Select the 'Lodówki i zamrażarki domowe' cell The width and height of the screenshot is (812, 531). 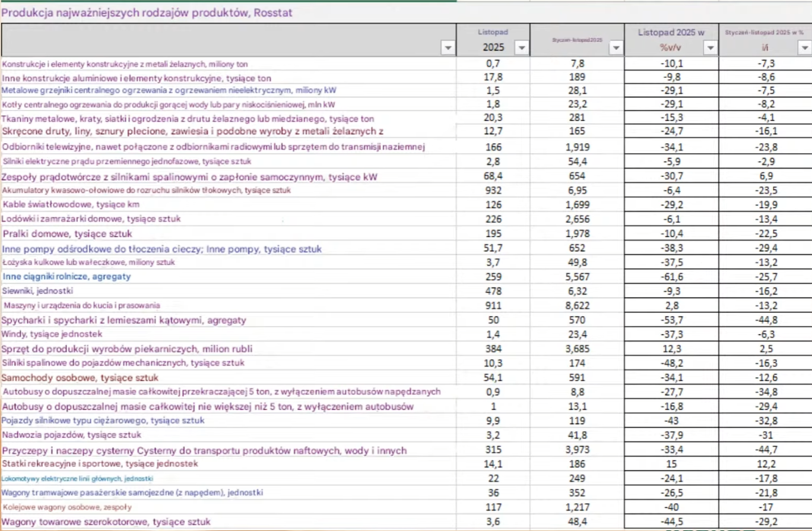pyautogui.click(x=91, y=219)
